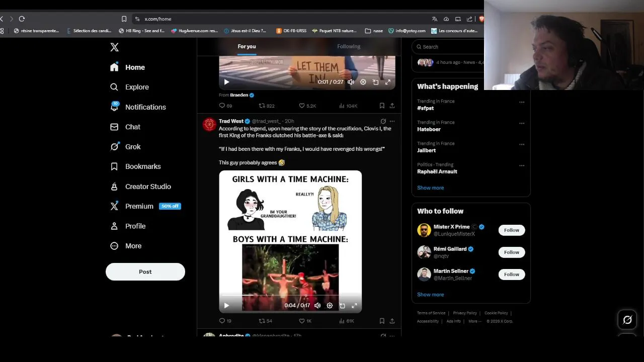
Task: Toggle picture-in-picture on time machine video
Action: 342,305
